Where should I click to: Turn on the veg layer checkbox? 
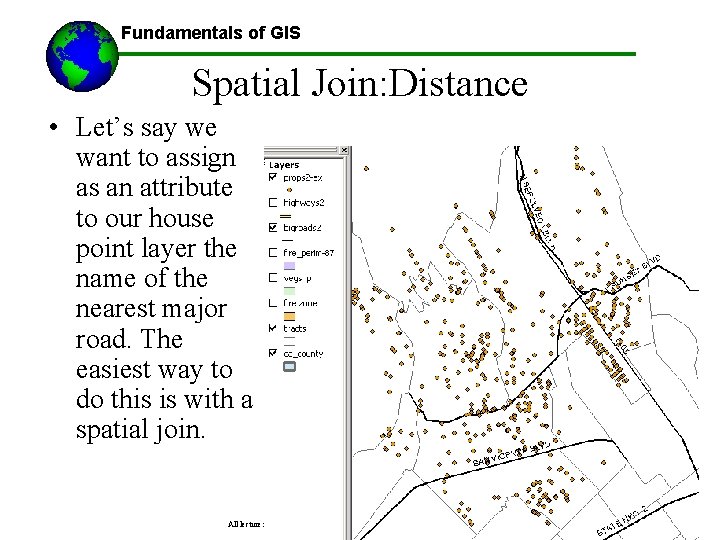coord(273,278)
